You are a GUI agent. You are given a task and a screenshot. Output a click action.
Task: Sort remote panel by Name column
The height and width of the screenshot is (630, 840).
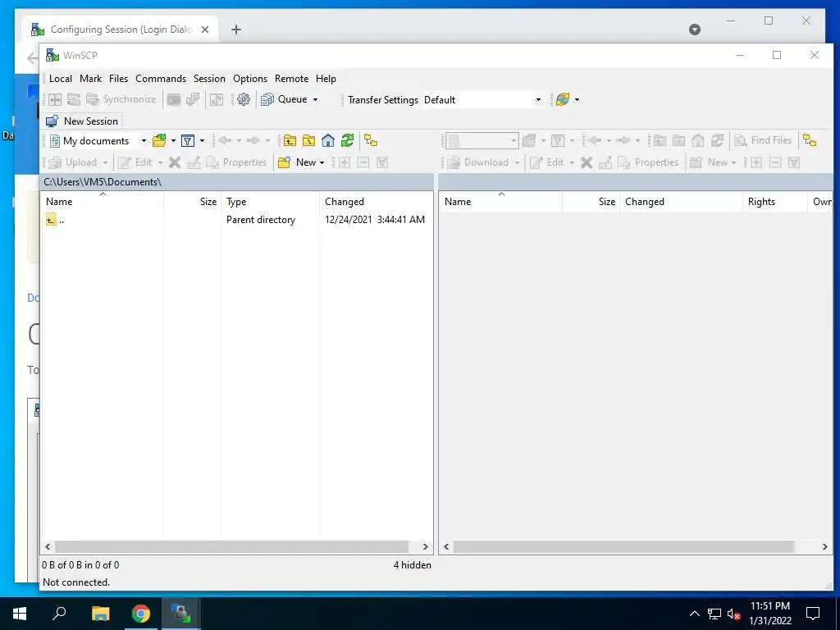coord(501,202)
